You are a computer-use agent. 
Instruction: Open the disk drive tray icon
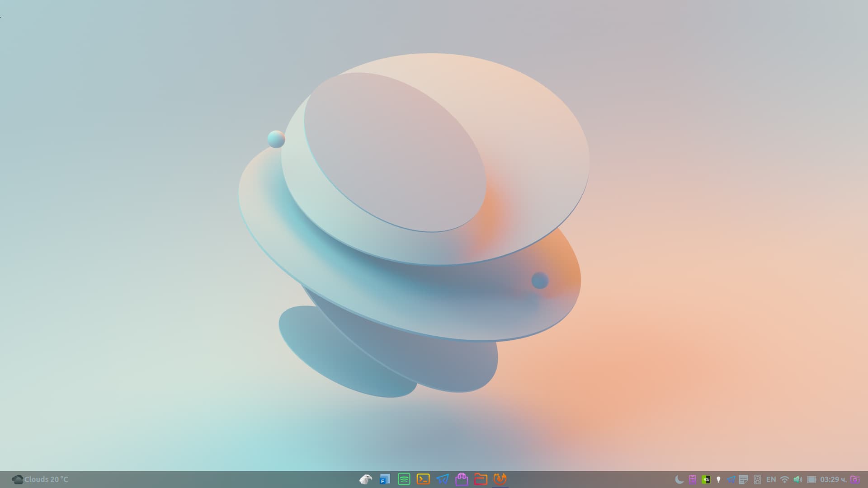point(757,479)
